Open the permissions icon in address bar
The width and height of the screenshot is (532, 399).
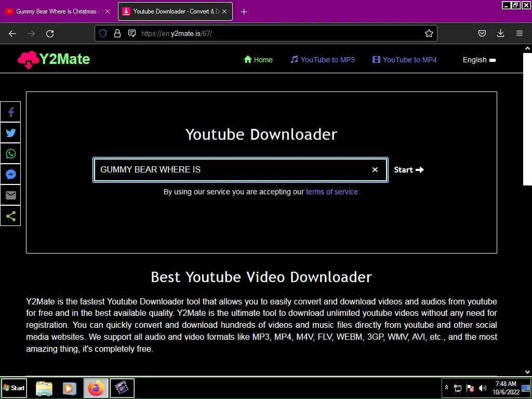[x=132, y=33]
